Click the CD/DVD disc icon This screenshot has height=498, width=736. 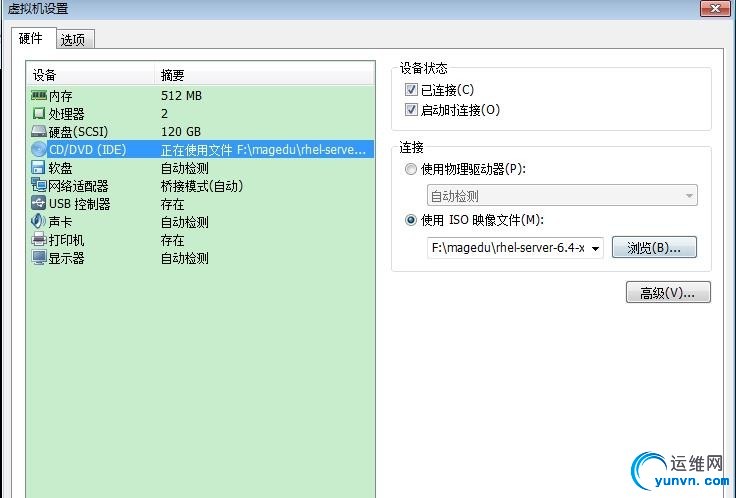coord(38,149)
